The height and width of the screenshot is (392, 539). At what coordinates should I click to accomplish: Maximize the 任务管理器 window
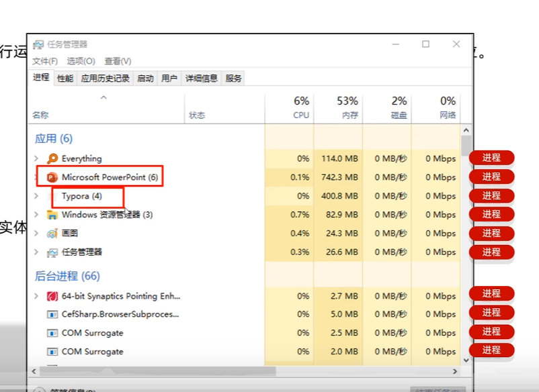(x=425, y=44)
